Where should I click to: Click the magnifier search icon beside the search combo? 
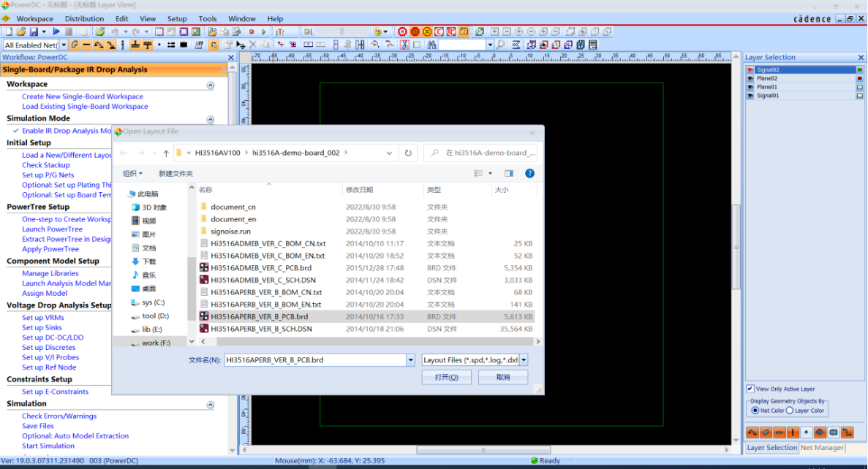tap(500, 45)
